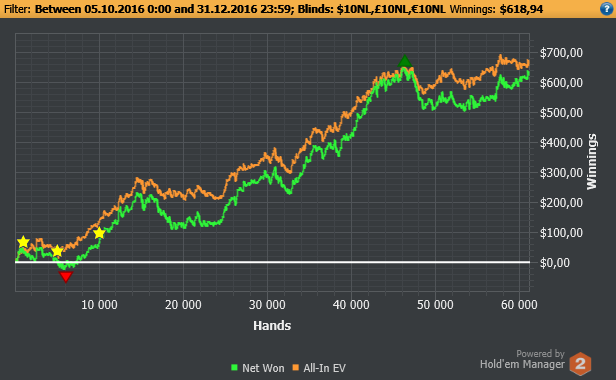The height and width of the screenshot is (380, 616).
Task: Open the blue help question mark icon
Action: (607, 9)
